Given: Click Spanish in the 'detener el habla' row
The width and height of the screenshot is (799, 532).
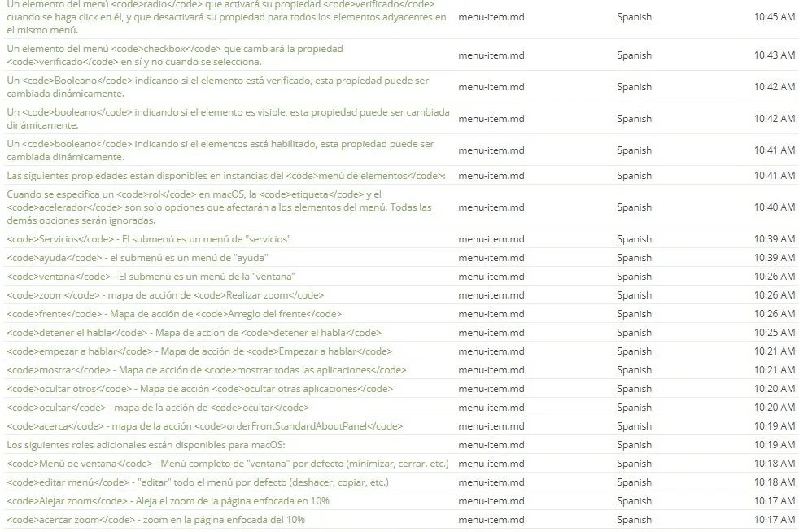Looking at the screenshot, I should 634,333.
